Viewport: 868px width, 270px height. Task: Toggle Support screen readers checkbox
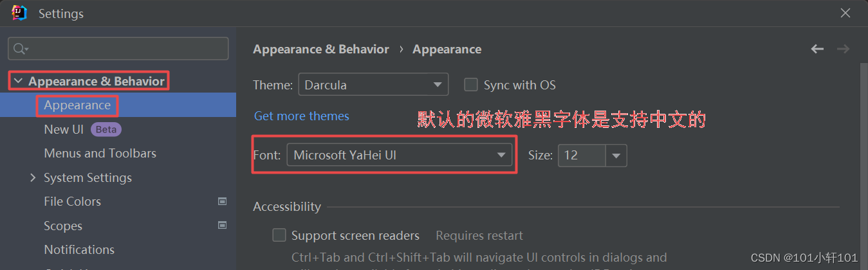click(x=279, y=235)
